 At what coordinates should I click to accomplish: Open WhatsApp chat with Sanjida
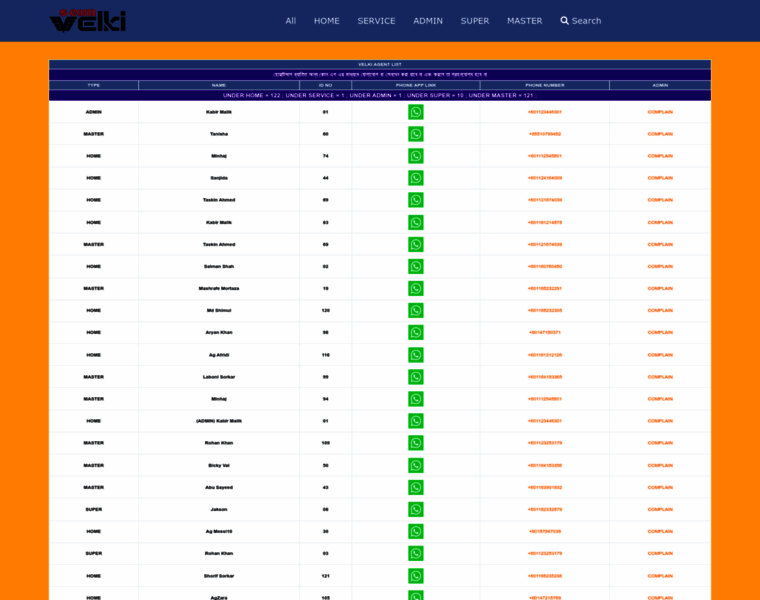click(x=415, y=178)
